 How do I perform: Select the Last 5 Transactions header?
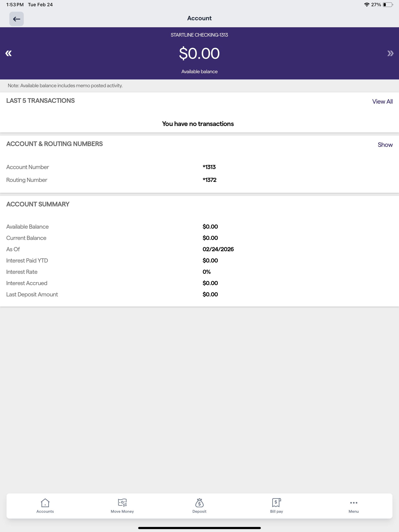click(x=41, y=100)
